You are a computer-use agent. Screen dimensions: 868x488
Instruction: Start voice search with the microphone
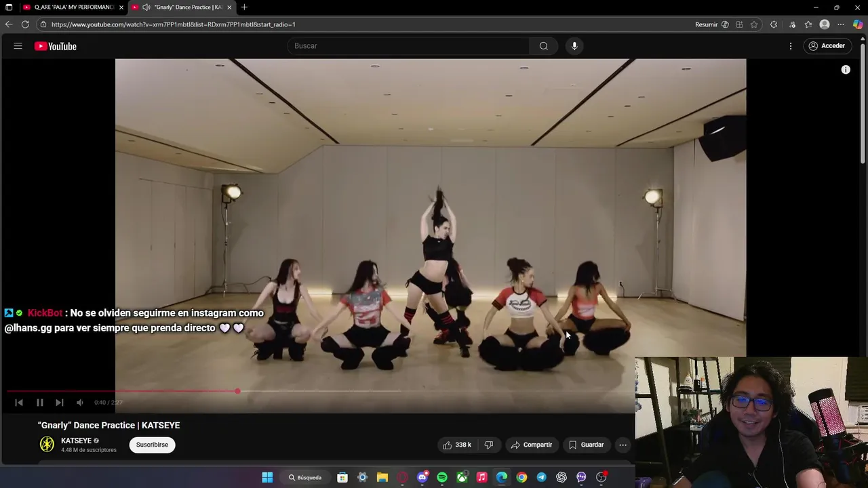click(x=574, y=46)
